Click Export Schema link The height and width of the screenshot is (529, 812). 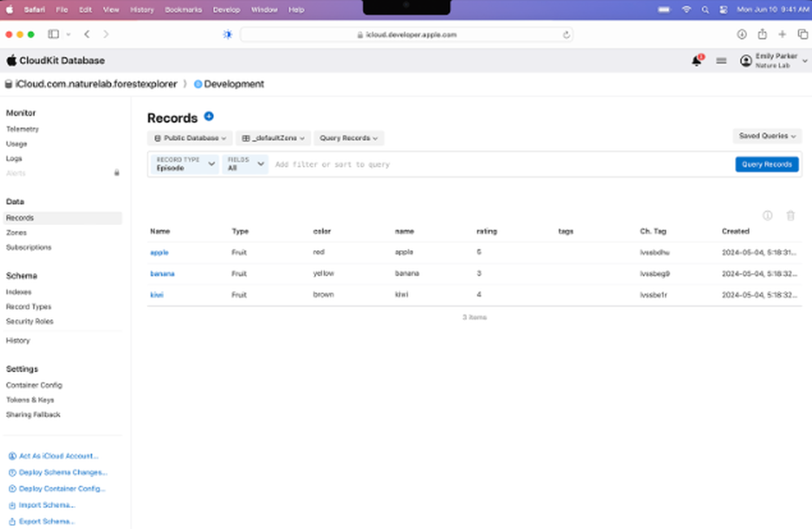(41, 521)
